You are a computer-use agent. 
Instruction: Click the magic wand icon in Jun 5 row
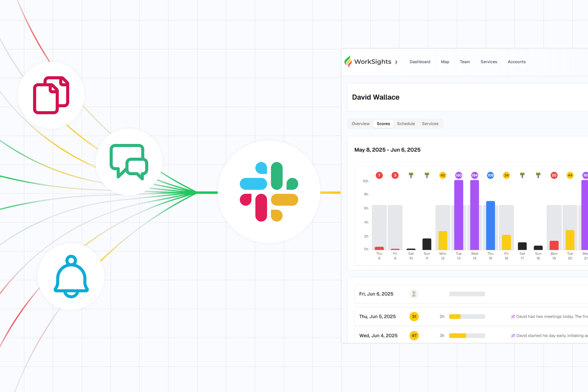[x=513, y=317]
